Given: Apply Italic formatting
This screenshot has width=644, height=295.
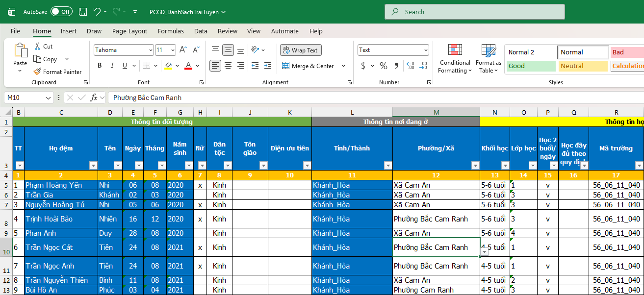Looking at the screenshot, I should click(x=112, y=66).
